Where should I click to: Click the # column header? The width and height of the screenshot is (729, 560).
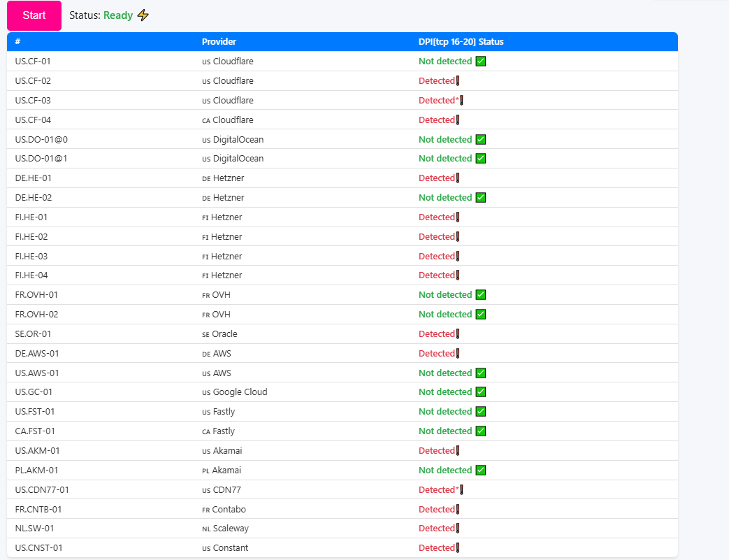17,42
